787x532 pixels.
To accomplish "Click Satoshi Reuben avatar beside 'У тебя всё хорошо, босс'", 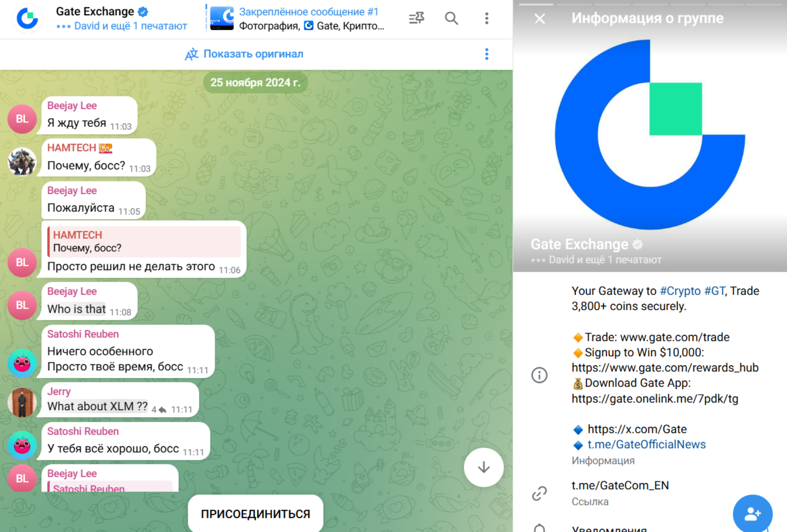I will pyautogui.click(x=22, y=445).
